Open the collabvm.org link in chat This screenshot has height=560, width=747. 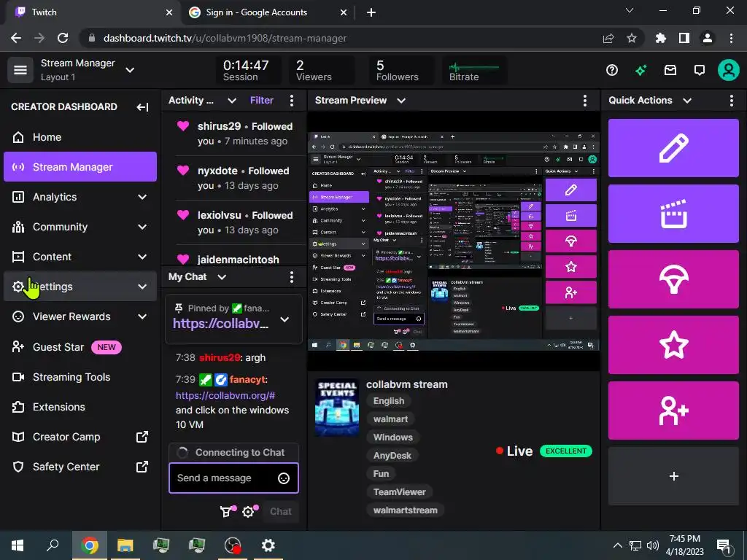coord(225,396)
